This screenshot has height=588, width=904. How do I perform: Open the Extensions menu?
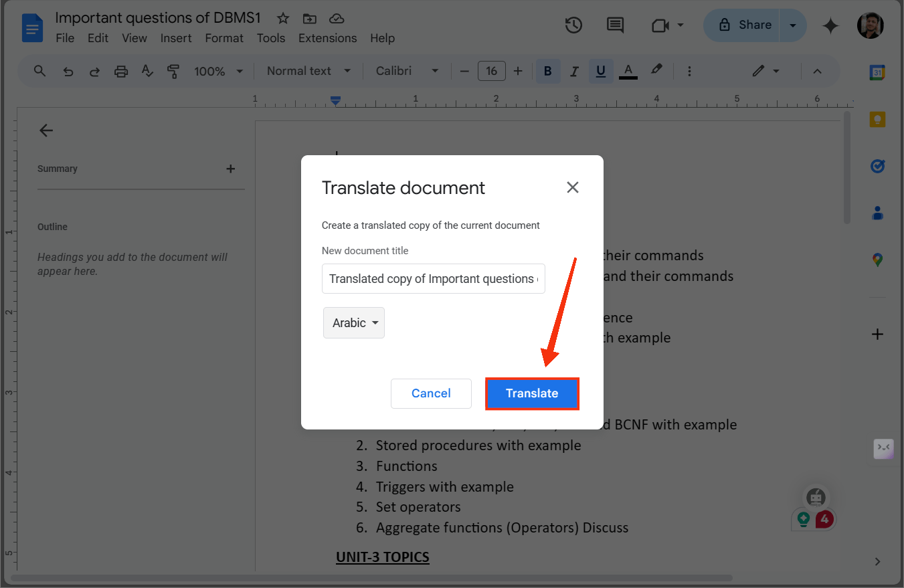(327, 38)
